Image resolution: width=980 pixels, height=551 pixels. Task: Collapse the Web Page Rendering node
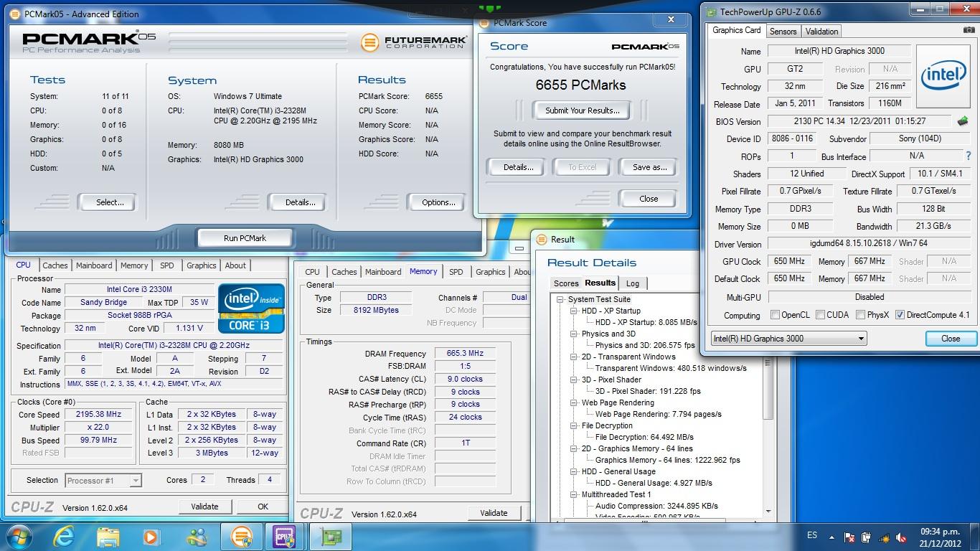click(574, 403)
